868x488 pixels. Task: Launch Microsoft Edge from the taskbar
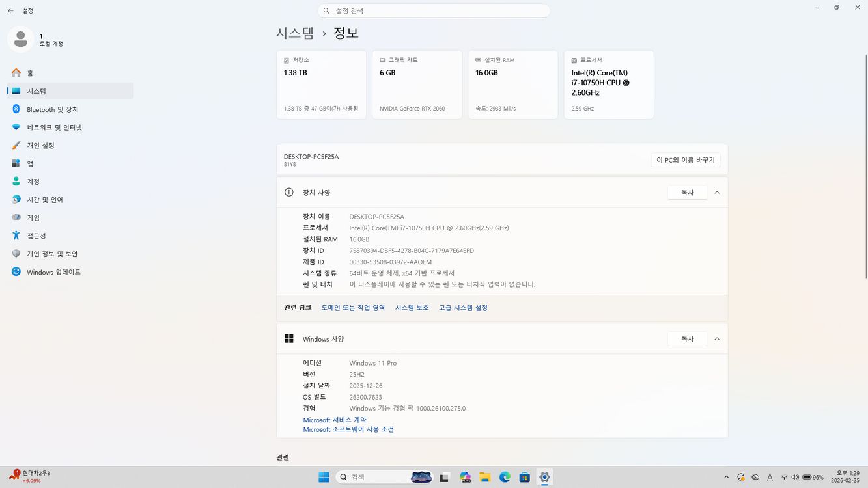(x=505, y=477)
